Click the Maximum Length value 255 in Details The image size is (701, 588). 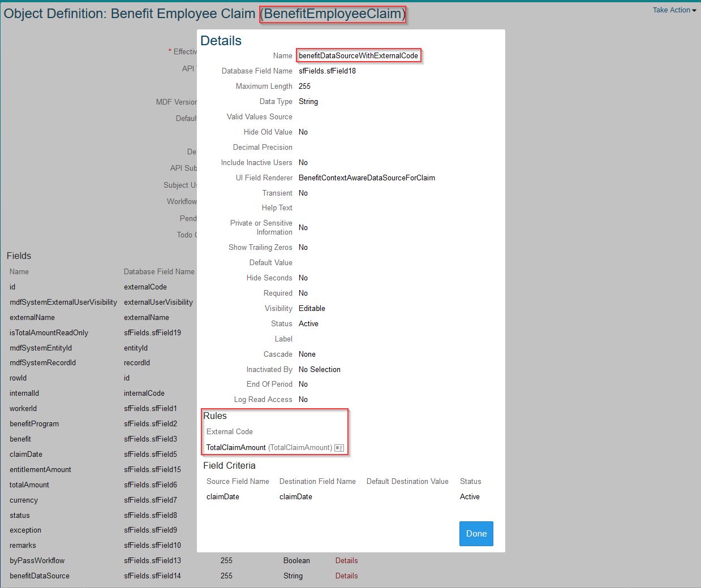(304, 86)
